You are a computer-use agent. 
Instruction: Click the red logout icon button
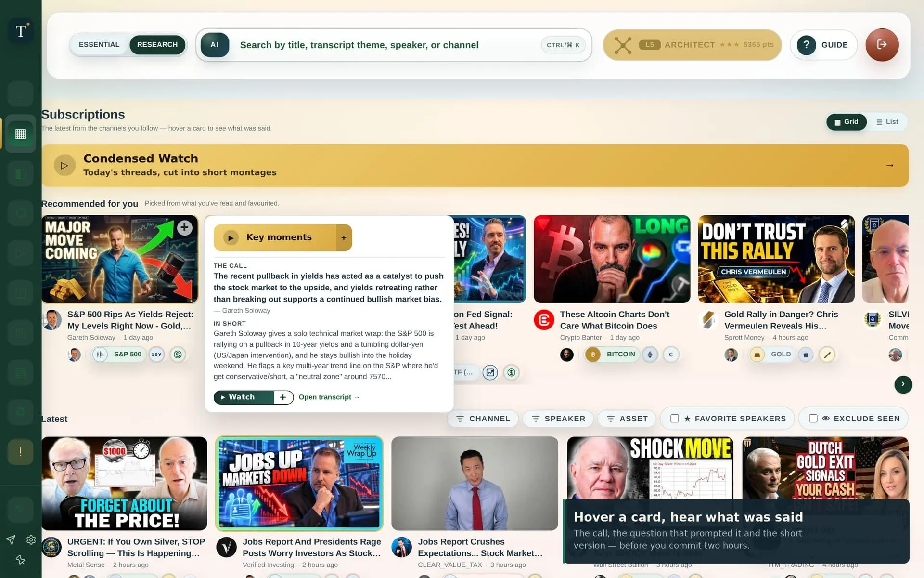click(x=882, y=45)
